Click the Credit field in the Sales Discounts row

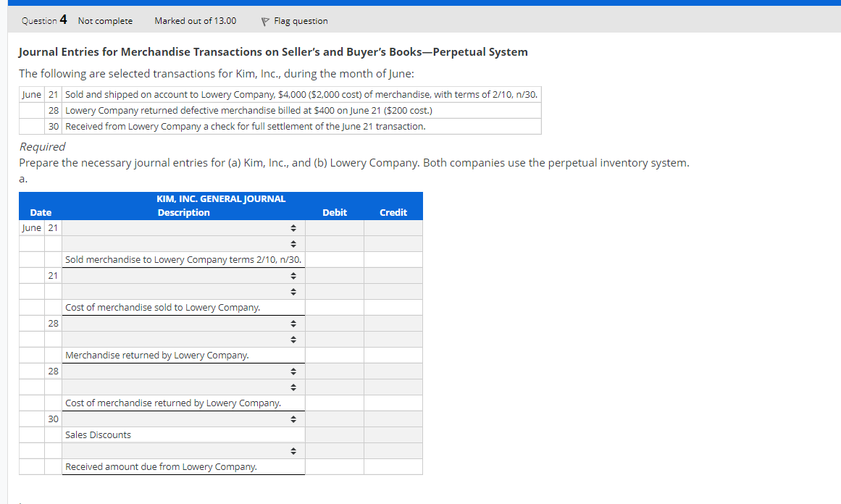[x=393, y=434]
